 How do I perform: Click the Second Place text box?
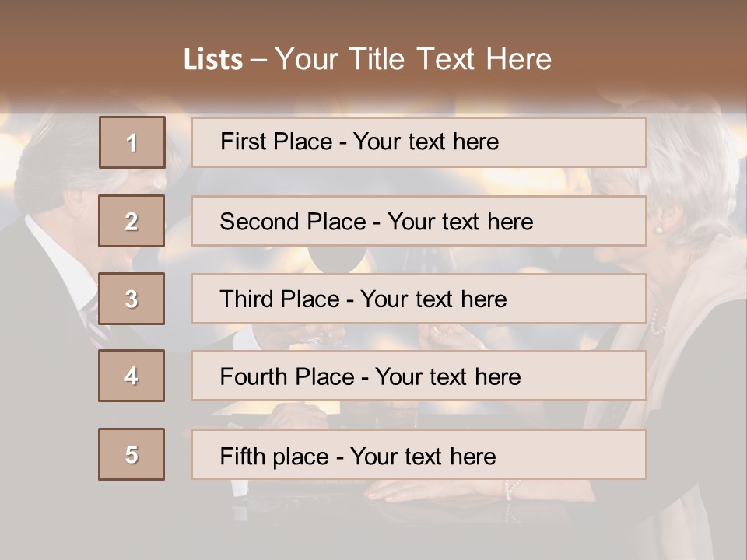419,221
